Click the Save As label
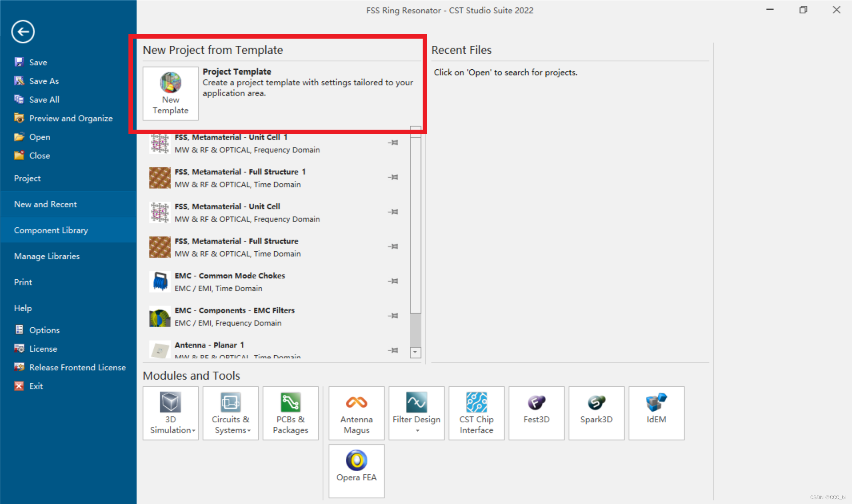The image size is (852, 504). click(x=44, y=81)
